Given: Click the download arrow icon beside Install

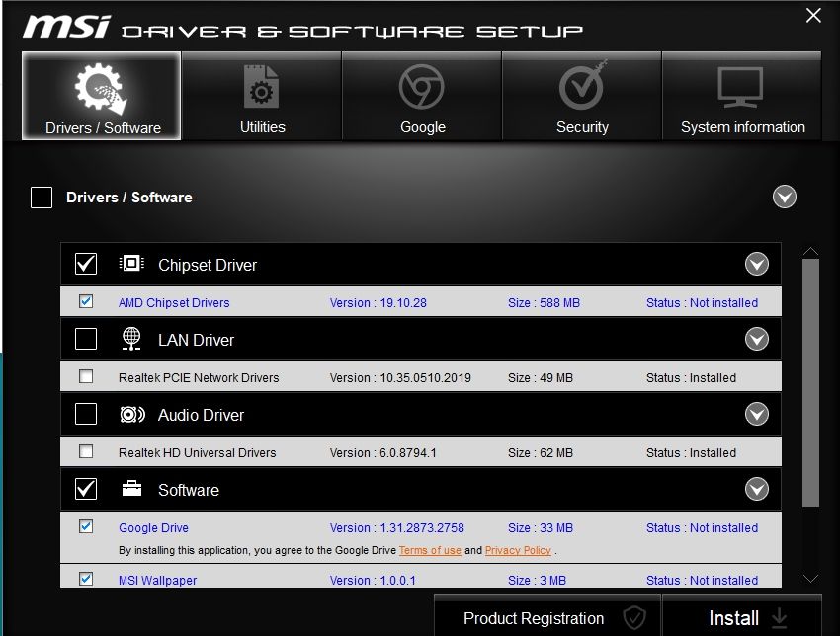Looking at the screenshot, I should point(780,618).
